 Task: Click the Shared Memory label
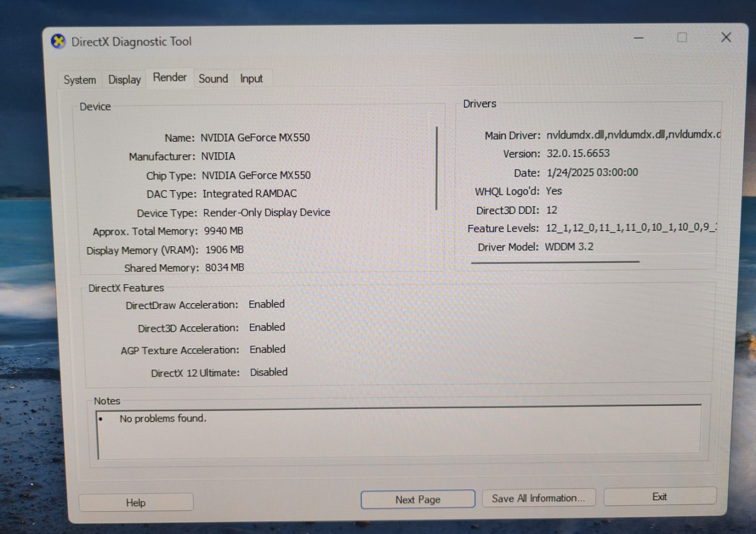coord(162,268)
